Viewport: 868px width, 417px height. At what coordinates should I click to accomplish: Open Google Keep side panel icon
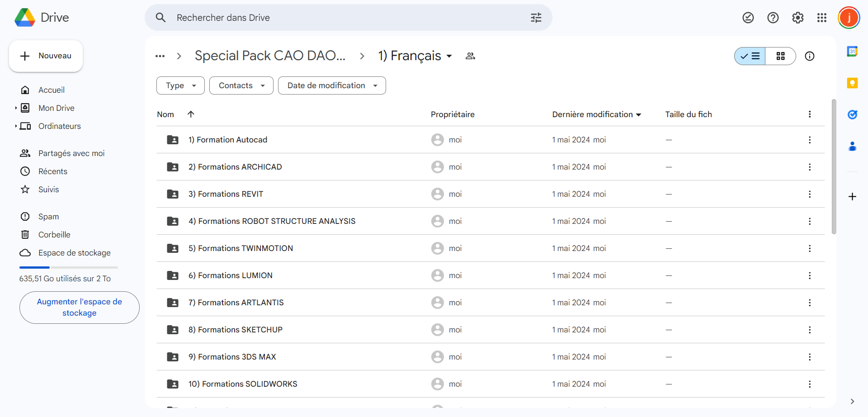click(852, 83)
